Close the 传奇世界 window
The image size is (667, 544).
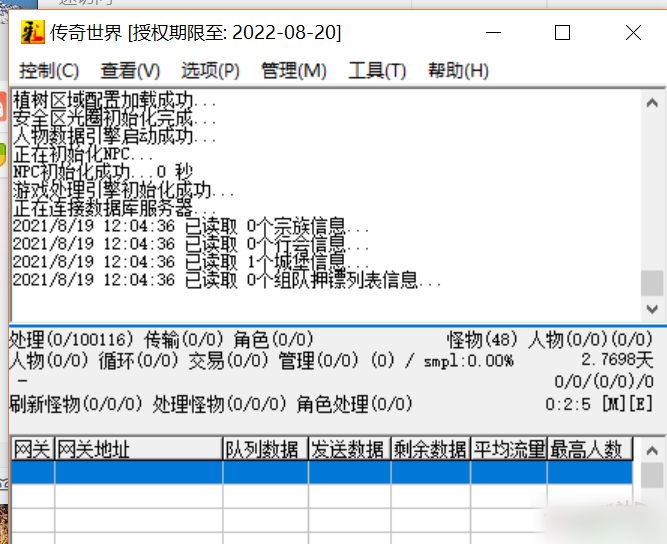633,32
